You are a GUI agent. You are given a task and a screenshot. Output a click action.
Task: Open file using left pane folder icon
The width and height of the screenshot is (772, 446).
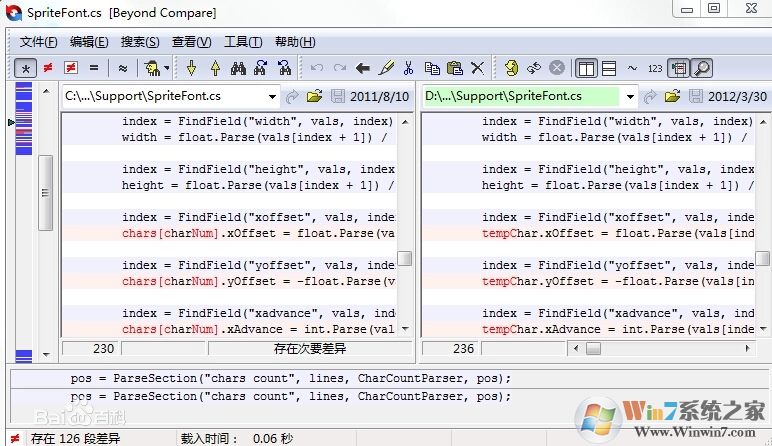(314, 97)
